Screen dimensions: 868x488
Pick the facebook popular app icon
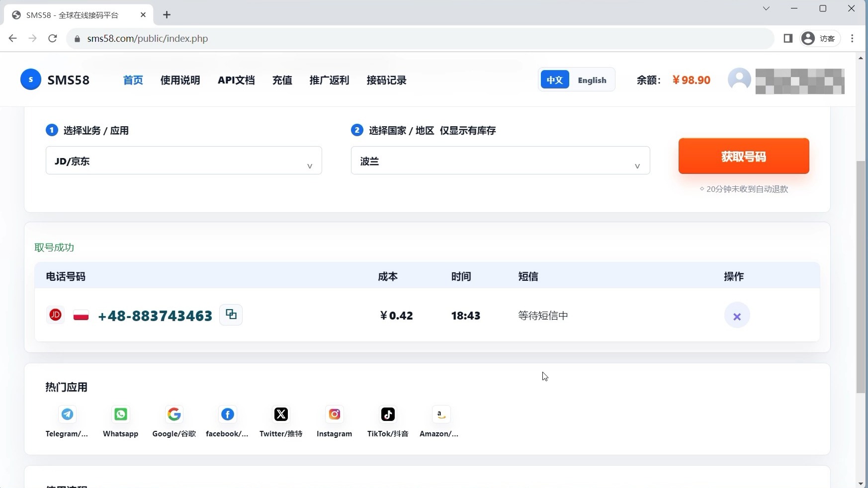[227, 414]
